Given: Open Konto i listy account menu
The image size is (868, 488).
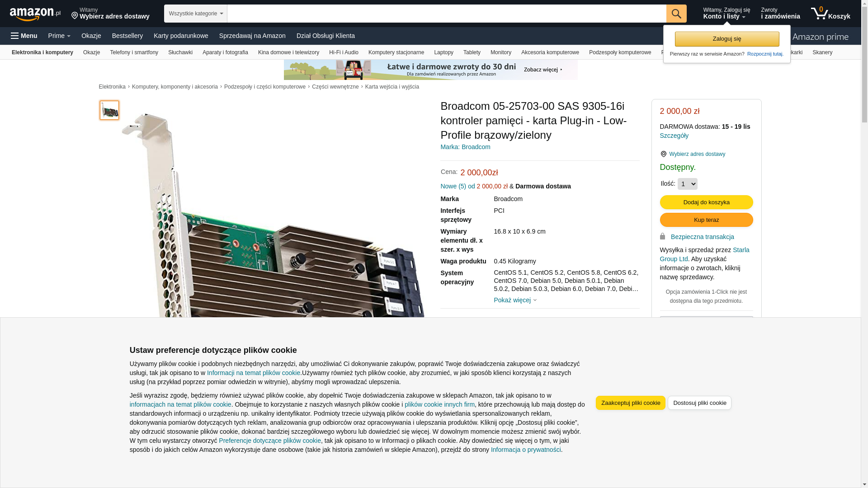Looking at the screenshot, I should (726, 14).
